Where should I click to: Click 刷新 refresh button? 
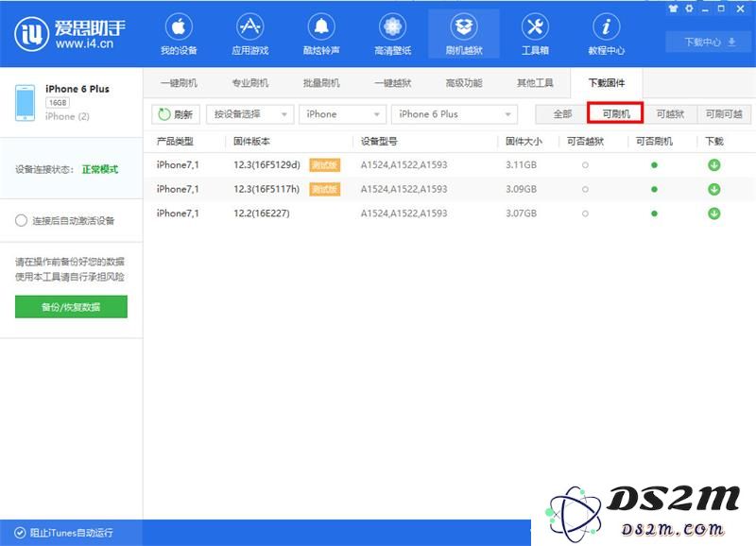(x=176, y=114)
